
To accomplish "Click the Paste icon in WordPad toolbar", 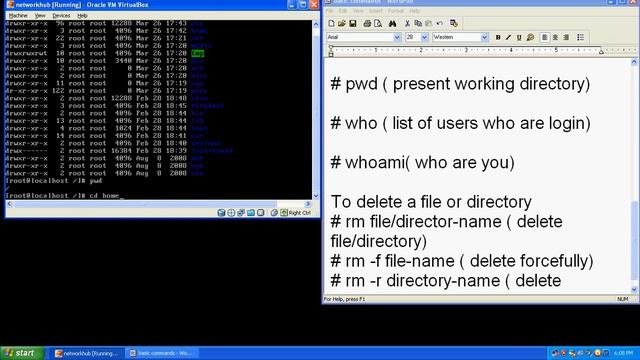I will (429, 24).
